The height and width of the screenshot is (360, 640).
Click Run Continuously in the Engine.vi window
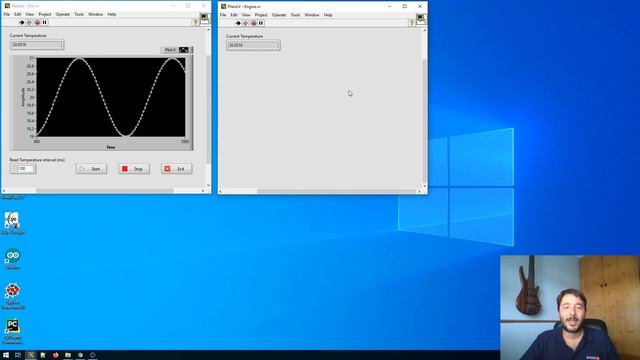pyautogui.click(x=245, y=23)
